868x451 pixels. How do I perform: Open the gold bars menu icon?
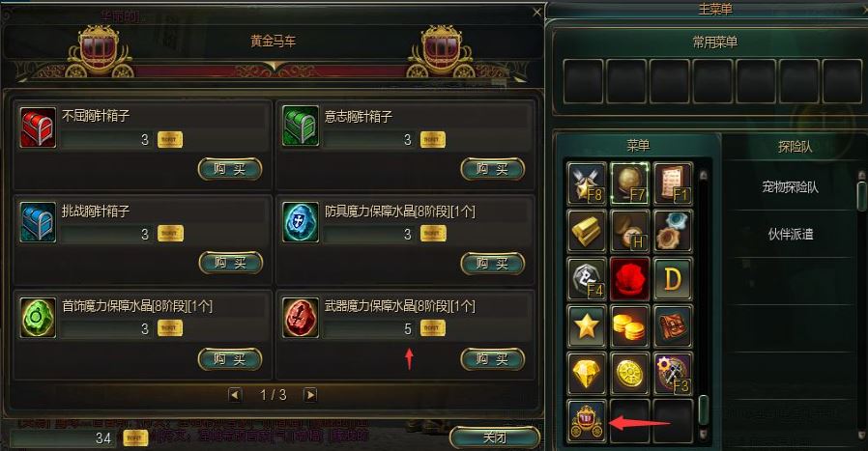(x=587, y=231)
